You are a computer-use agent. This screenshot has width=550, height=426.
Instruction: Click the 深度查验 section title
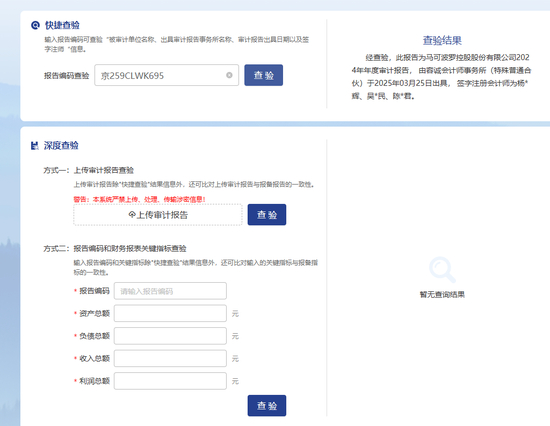click(x=61, y=146)
